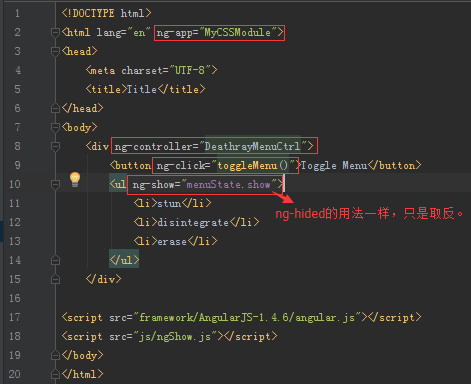Image resolution: width=471 pixels, height=384 pixels.
Task: Click fold end marker at closing ul
Action: [x=55, y=260]
